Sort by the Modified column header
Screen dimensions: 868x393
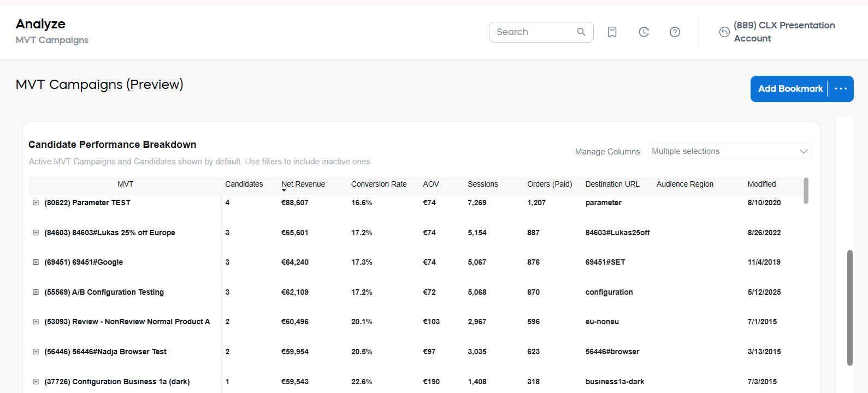[x=761, y=184]
